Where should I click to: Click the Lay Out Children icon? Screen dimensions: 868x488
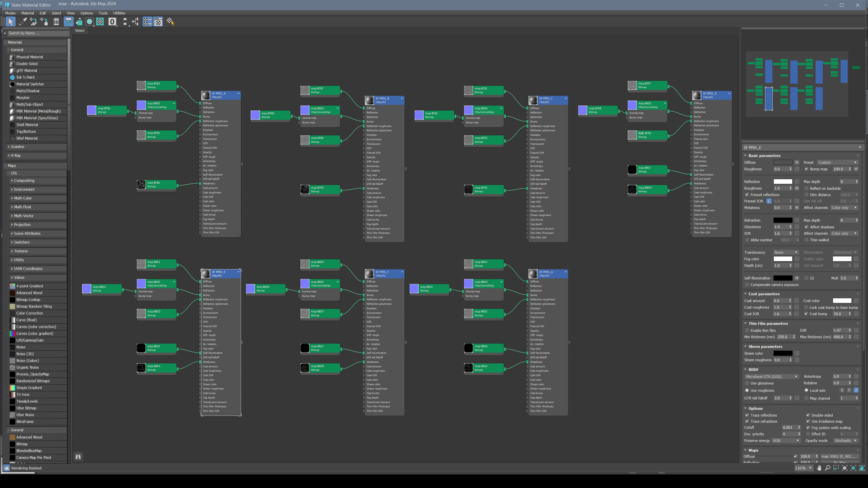pos(135,22)
